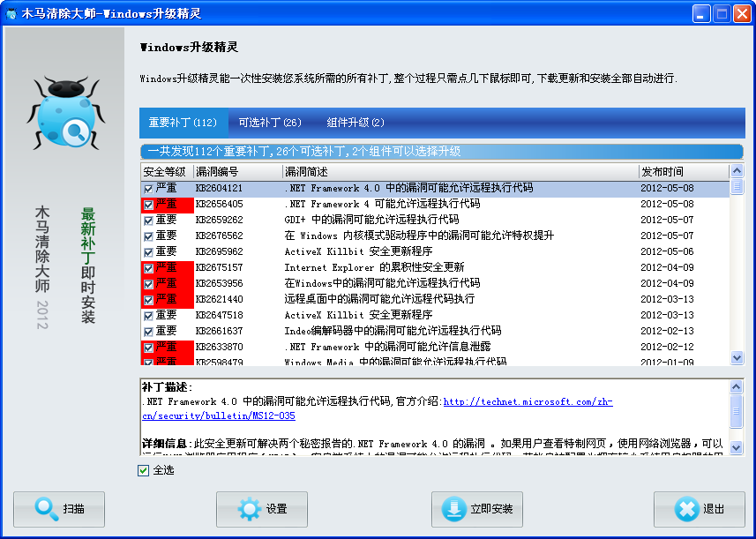Image resolution: width=756 pixels, height=539 pixels.
Task: Click the Internet Explorer 的累积性安全更新 description
Action: coord(374,268)
